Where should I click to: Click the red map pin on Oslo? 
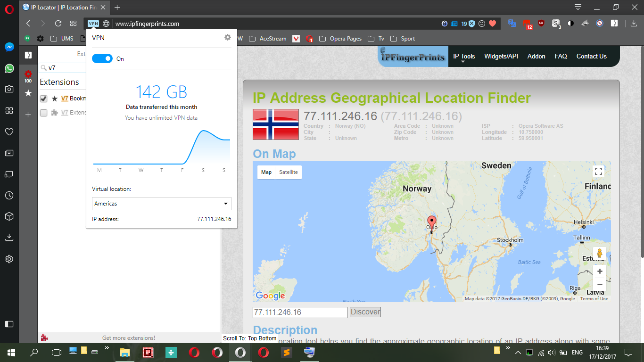click(432, 222)
